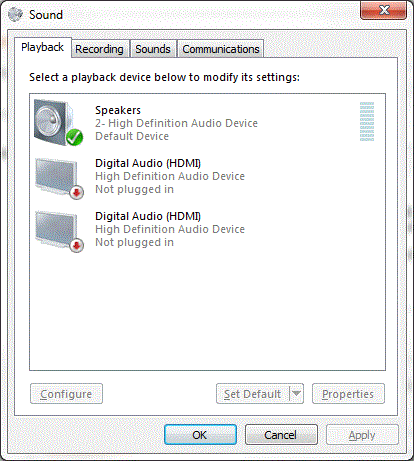This screenshot has height=461, width=414.
Task: Close the Sound dialog window
Action: coord(383,10)
